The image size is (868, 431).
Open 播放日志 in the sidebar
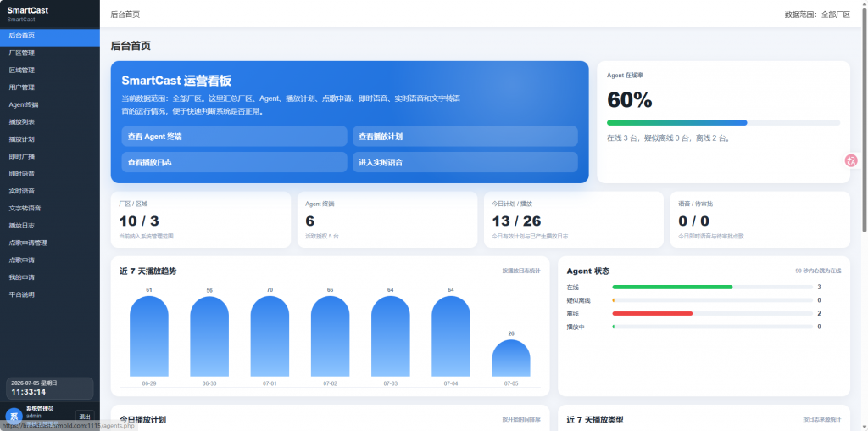click(x=50, y=226)
